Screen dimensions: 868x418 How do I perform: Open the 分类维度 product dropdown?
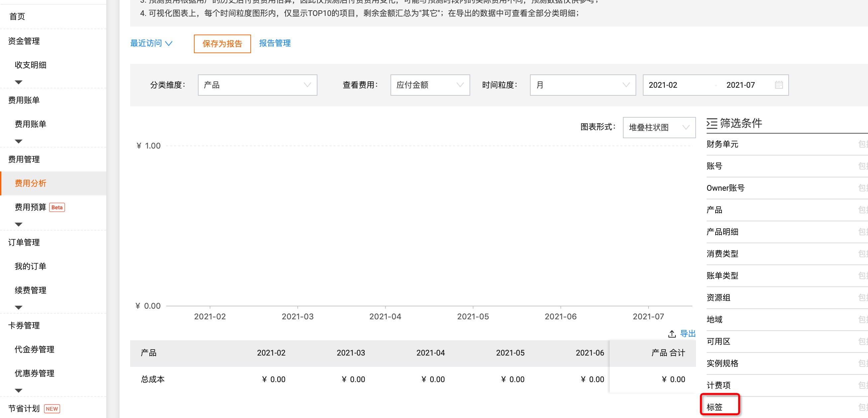coord(257,85)
